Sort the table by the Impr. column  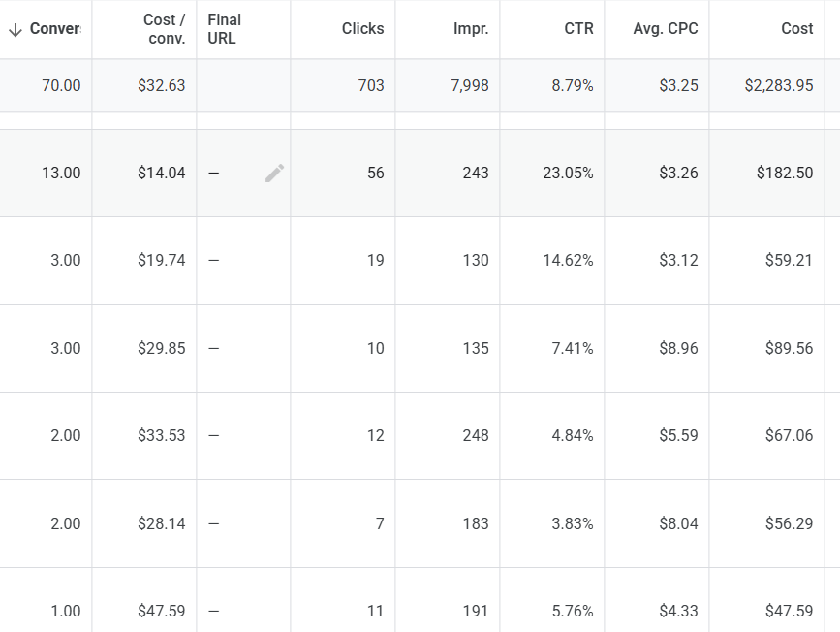pyautogui.click(x=472, y=28)
